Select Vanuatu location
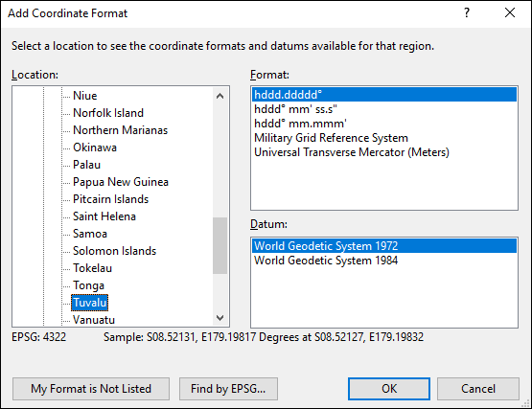The height and width of the screenshot is (409, 532). (x=94, y=320)
